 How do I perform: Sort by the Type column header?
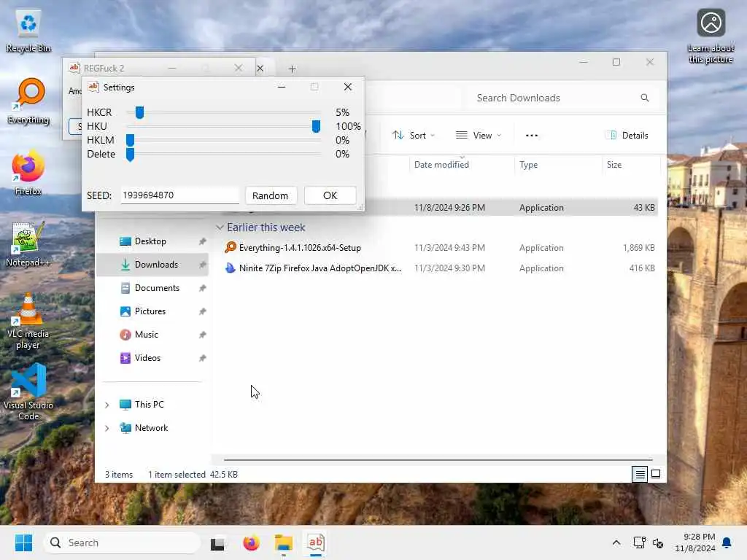(x=528, y=165)
